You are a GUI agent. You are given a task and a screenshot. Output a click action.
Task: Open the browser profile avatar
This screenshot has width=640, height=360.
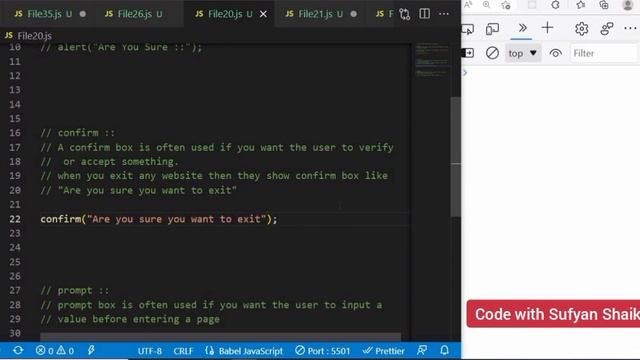(x=628, y=5)
